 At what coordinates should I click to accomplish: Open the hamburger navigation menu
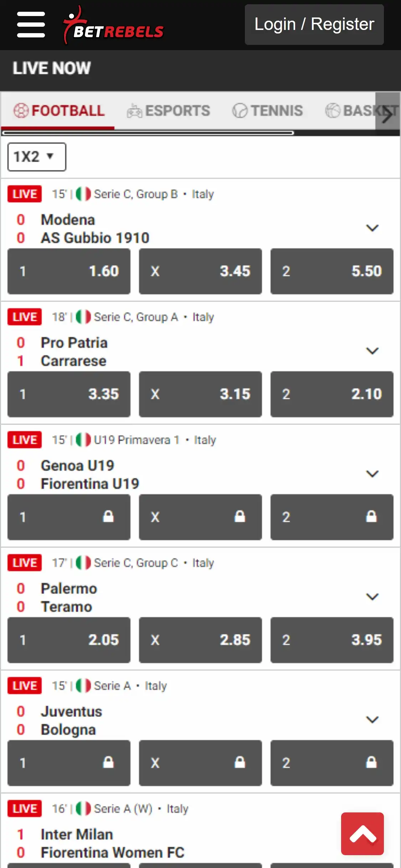pyautogui.click(x=31, y=25)
